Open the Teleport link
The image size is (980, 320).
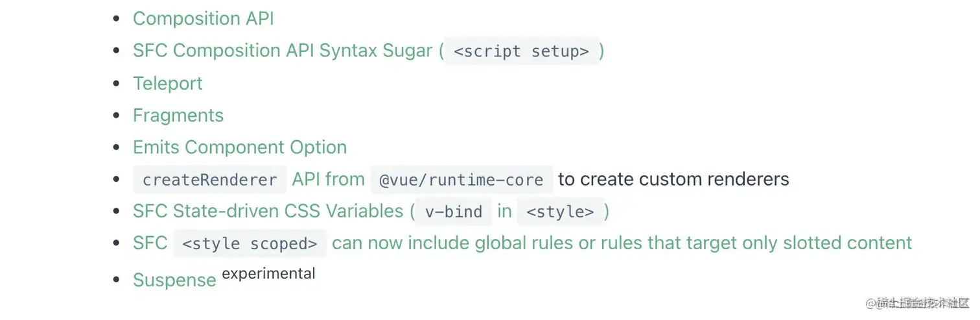[168, 83]
